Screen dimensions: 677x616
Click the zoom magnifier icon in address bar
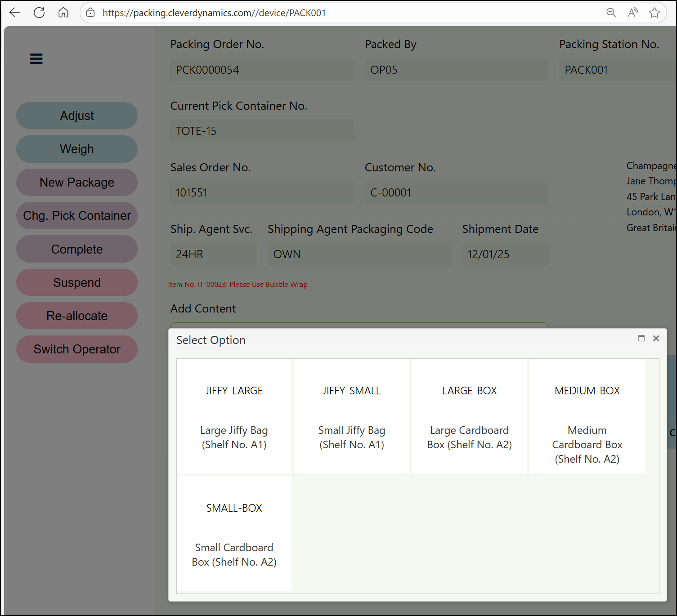pos(611,13)
